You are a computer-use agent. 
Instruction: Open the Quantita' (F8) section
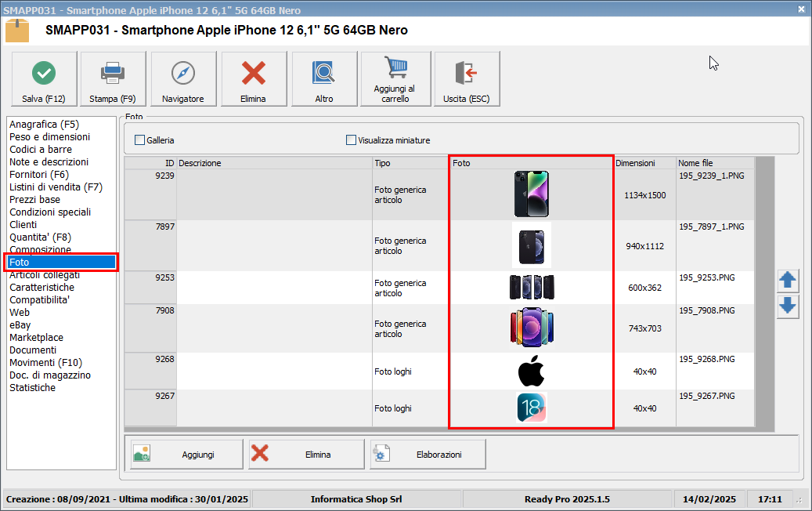[x=41, y=237]
